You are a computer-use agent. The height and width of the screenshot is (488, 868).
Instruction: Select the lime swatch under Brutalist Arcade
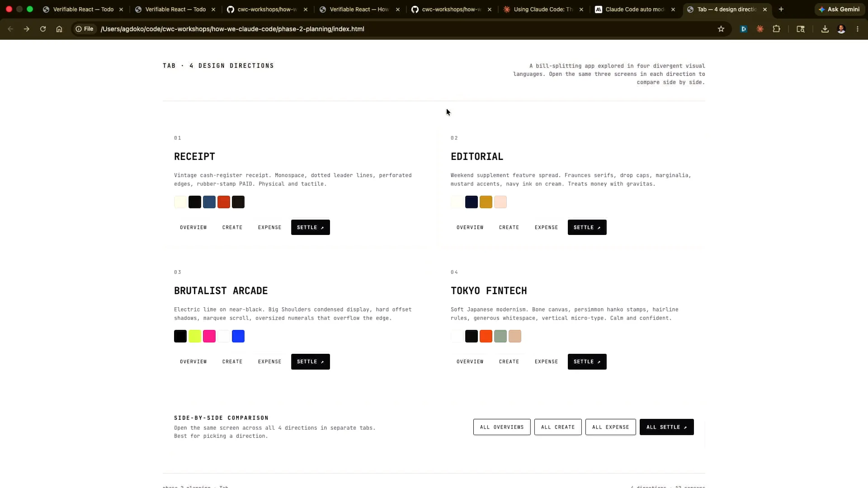click(x=195, y=336)
